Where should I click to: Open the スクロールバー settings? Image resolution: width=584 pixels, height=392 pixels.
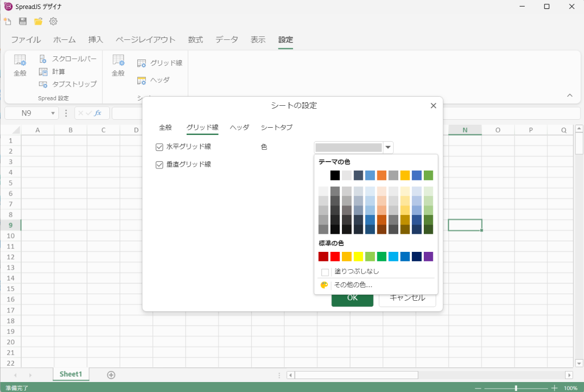coord(68,59)
